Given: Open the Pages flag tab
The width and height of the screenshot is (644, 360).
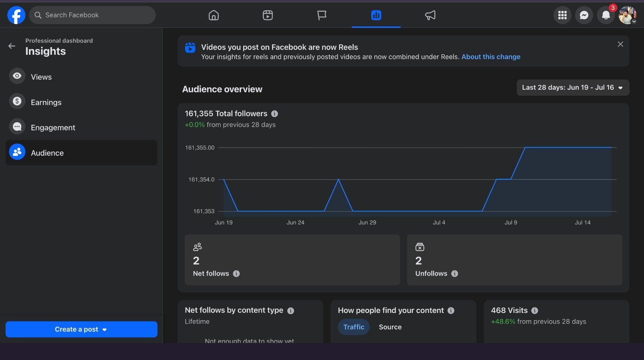Looking at the screenshot, I should (x=322, y=15).
